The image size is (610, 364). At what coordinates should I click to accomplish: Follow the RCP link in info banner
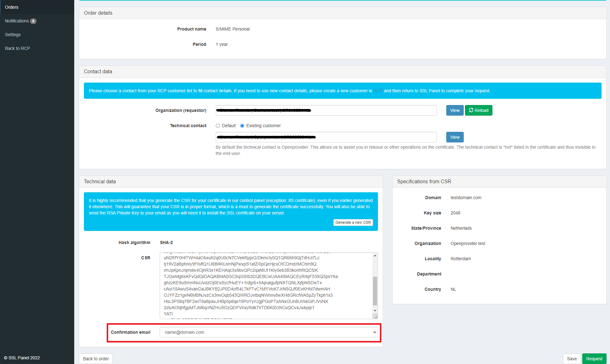tap(378, 91)
